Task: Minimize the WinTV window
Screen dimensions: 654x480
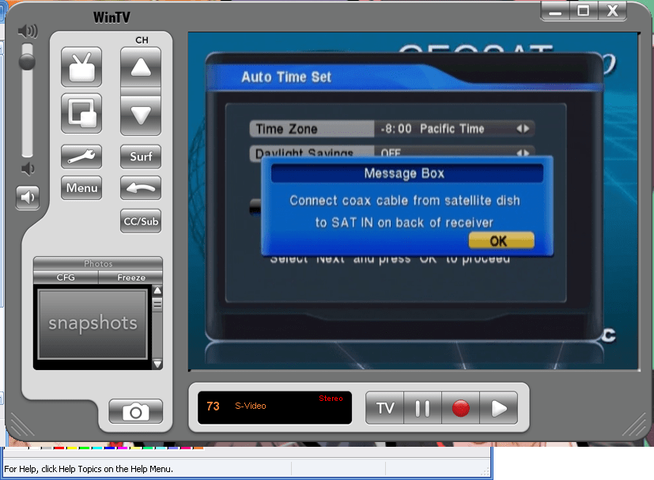Action: [555, 10]
